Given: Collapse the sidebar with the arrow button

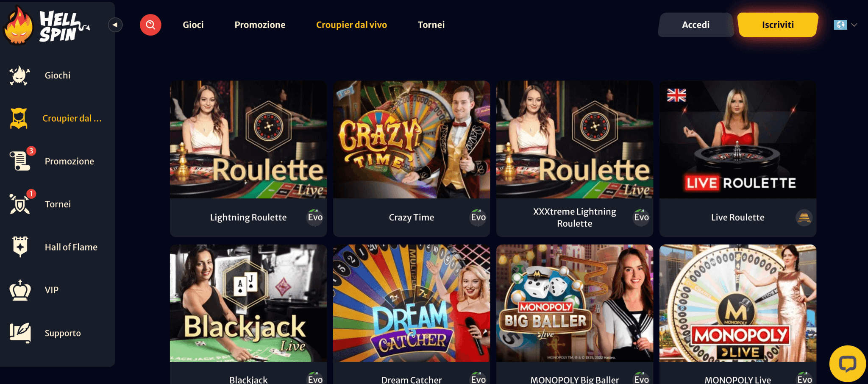Looking at the screenshot, I should (x=115, y=25).
